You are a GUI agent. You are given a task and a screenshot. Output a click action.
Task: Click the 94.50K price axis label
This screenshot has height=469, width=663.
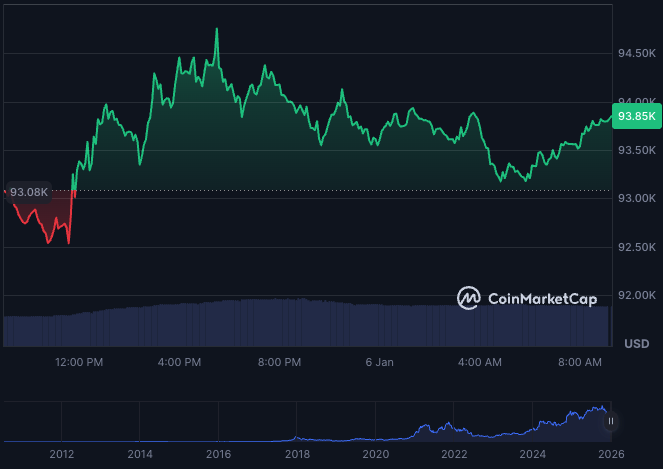coord(636,54)
